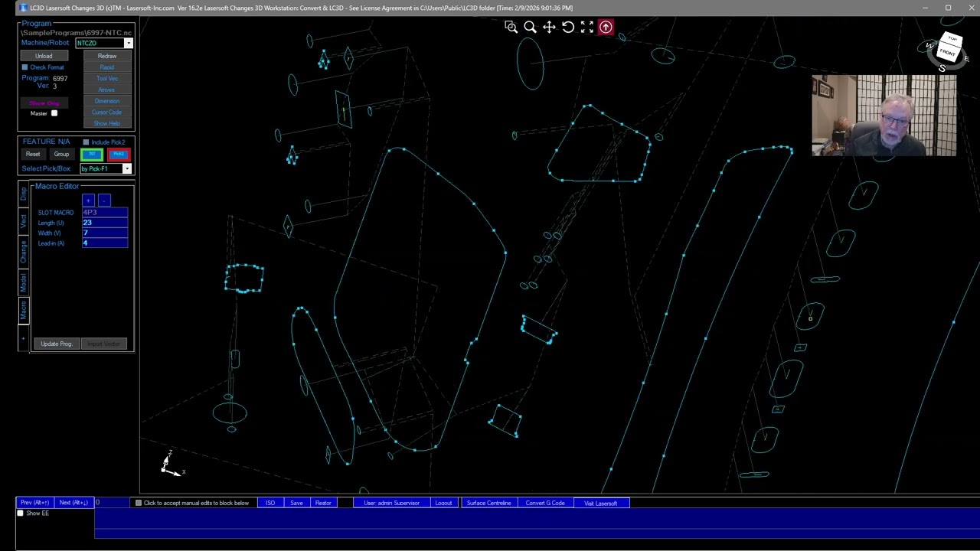Click the Reset feature button
The image size is (980, 551).
[x=33, y=154]
